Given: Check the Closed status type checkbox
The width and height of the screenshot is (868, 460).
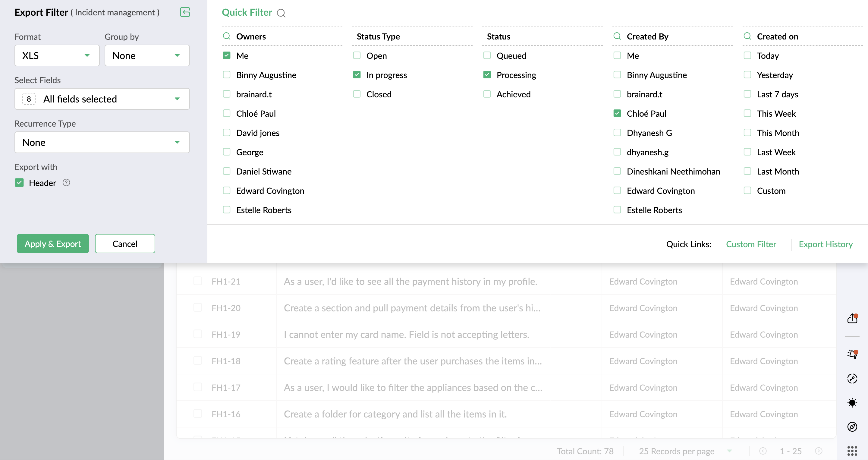Looking at the screenshot, I should (x=357, y=94).
